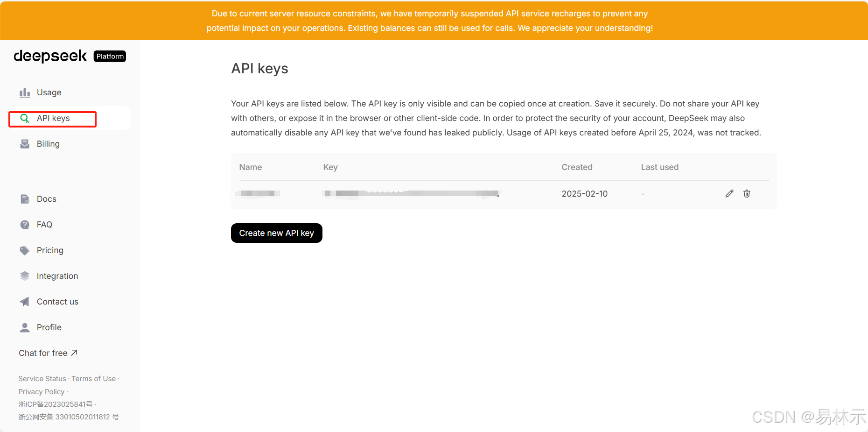
Task: Click the FAQ question mark icon
Action: click(x=25, y=225)
